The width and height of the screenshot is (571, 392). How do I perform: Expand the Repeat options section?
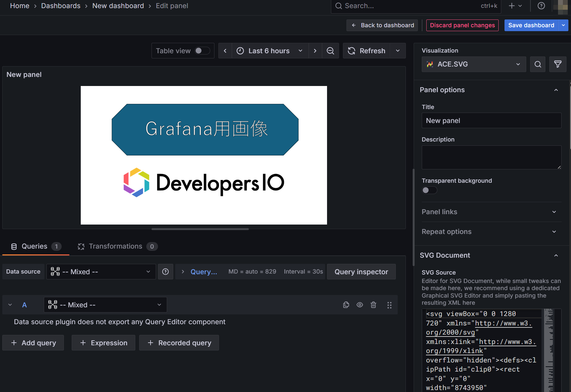(x=491, y=232)
